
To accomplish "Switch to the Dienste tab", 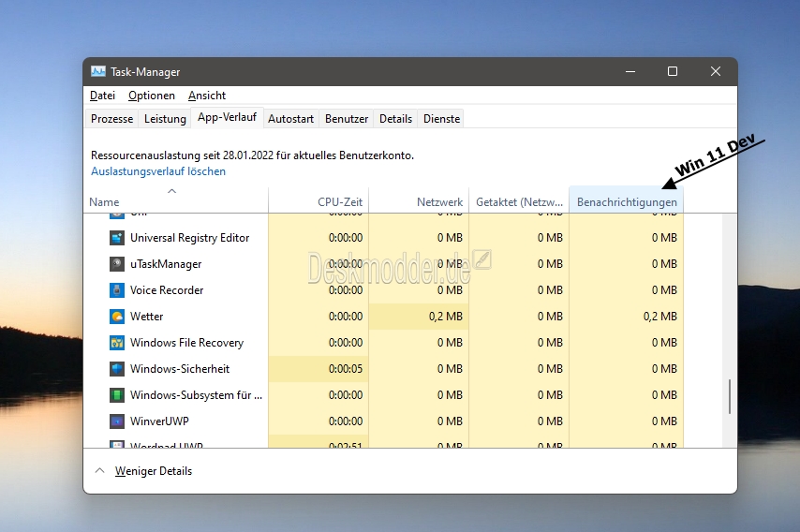I will [x=441, y=119].
